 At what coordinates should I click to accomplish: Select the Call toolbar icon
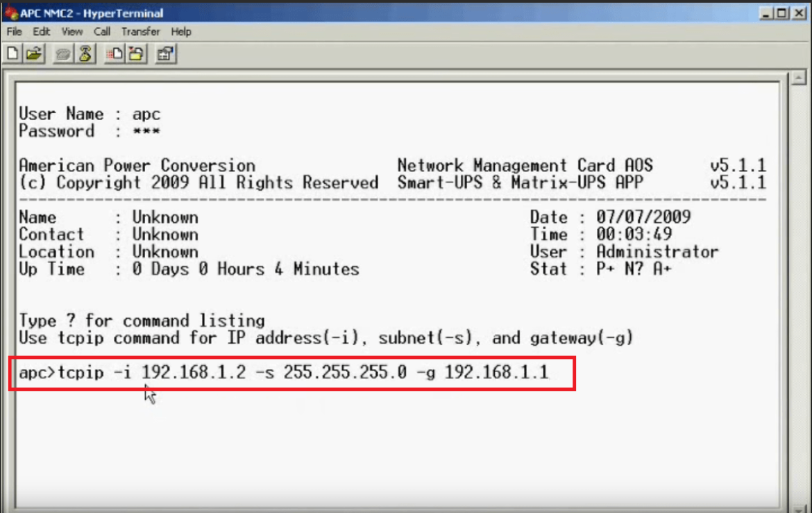62,53
